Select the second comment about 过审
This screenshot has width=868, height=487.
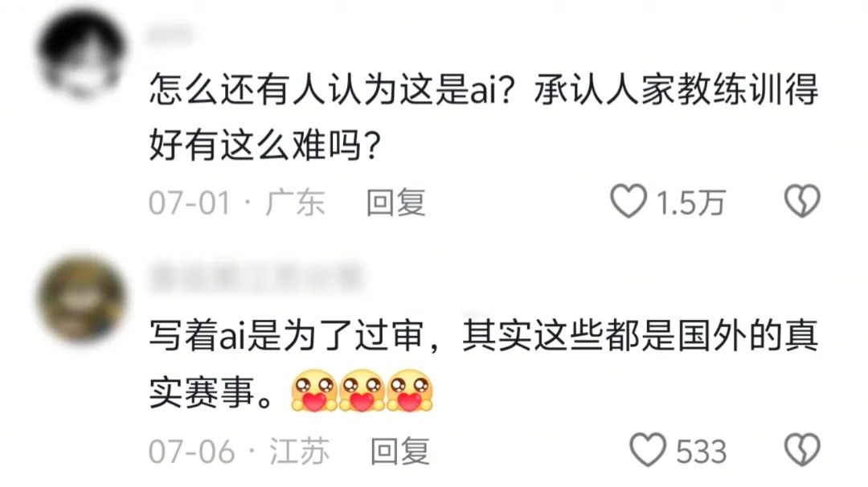point(483,363)
